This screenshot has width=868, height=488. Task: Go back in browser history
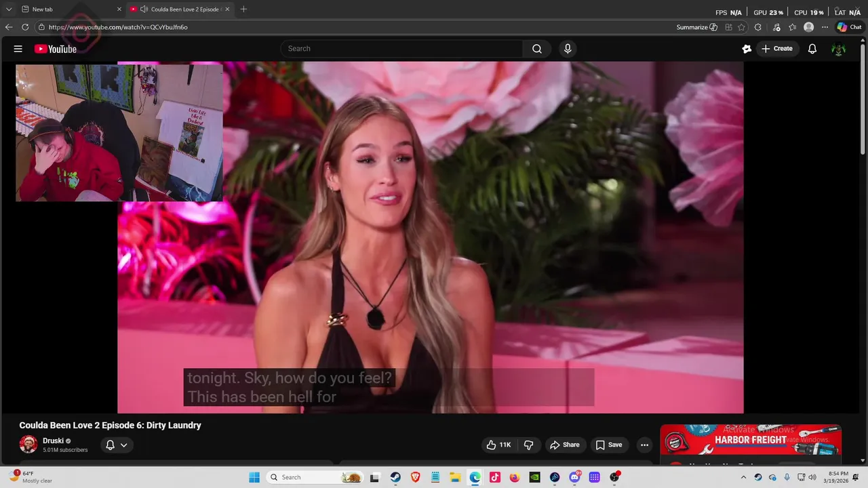pyautogui.click(x=9, y=27)
